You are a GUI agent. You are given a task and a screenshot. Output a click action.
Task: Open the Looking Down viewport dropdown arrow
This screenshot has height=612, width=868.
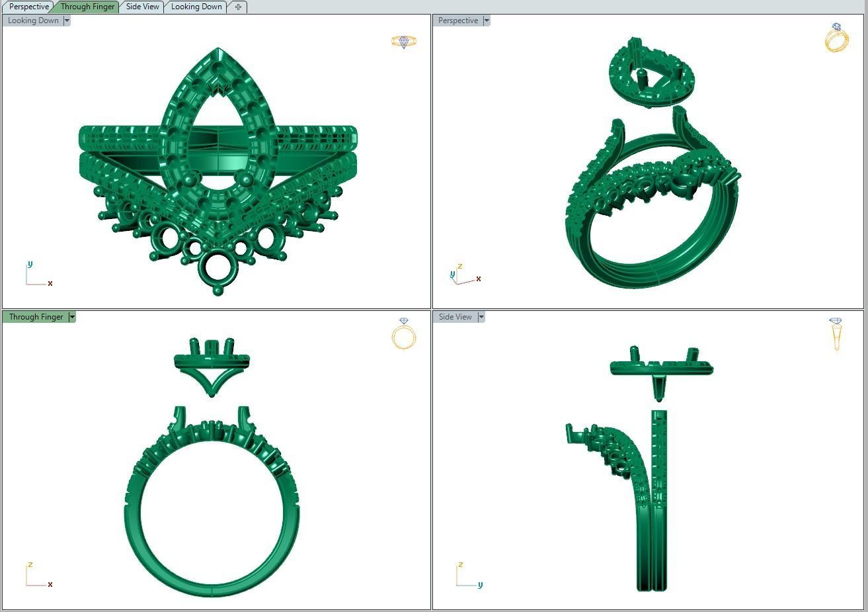[x=67, y=21]
